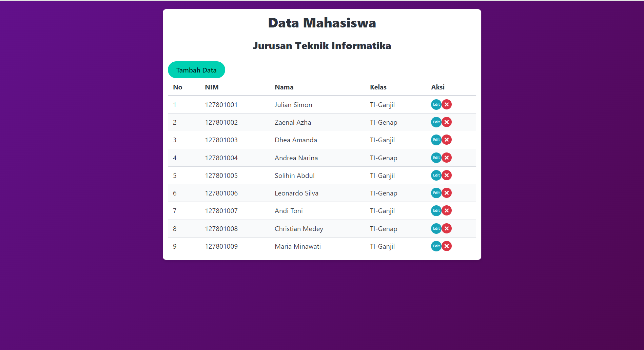Edit Maria Minawati's record

[x=436, y=246]
